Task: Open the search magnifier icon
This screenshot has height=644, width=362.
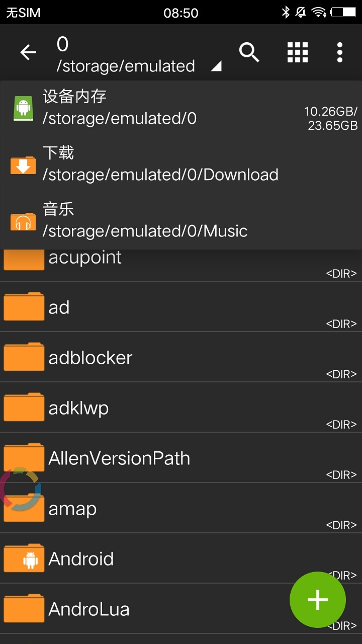Action: 249,52
